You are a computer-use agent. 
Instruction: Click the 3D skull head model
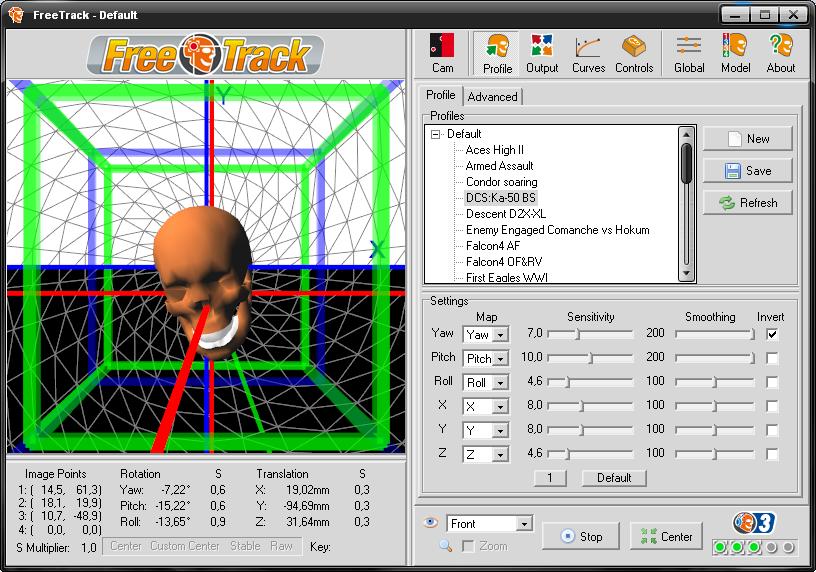(x=204, y=281)
